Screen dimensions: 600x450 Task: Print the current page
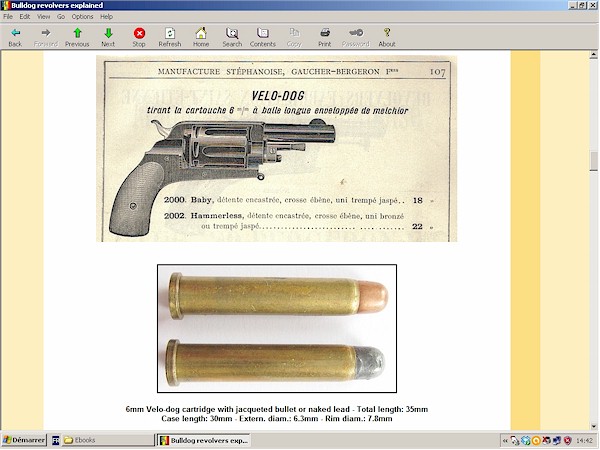[x=324, y=37]
